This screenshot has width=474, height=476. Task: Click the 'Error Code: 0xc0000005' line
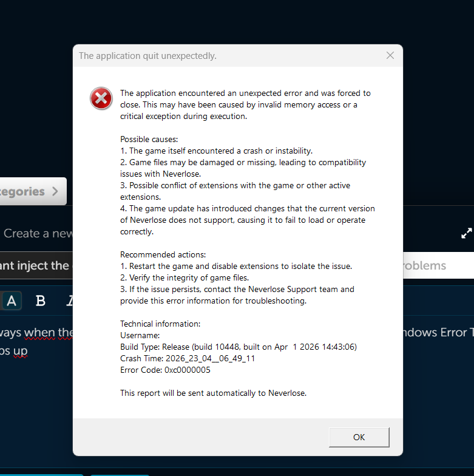coord(165,370)
